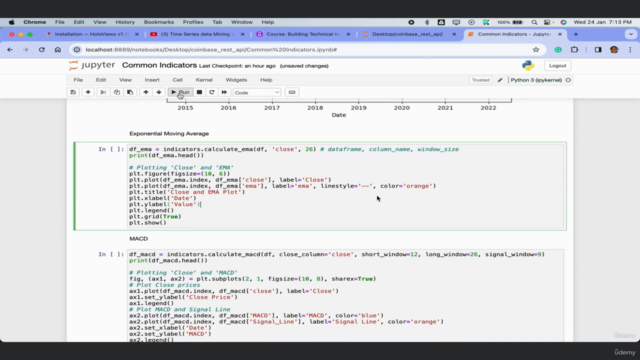Viewport: 640px width, 360px height.
Task: Open Jupyter Edit menu
Action: coord(101,80)
